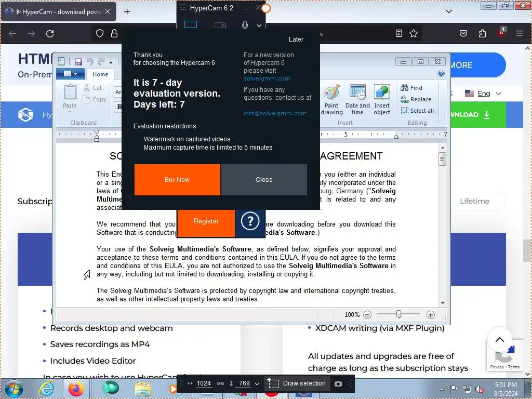
Task: Click the info@solveigmm.com email link
Action: point(275,113)
